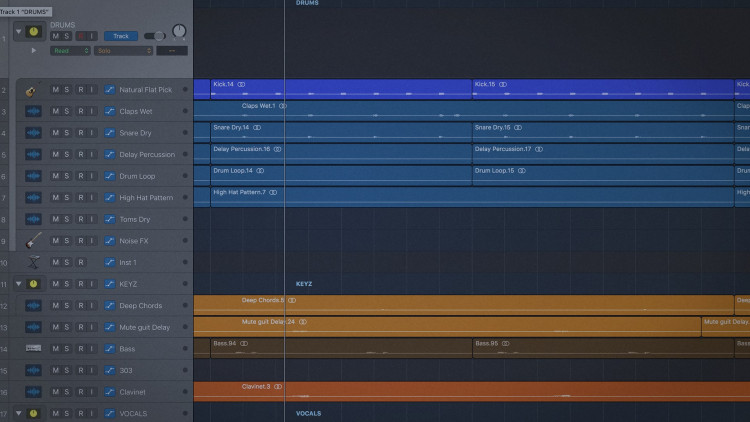Solo the Snare Dry track
The width and height of the screenshot is (750, 422).
click(66, 133)
